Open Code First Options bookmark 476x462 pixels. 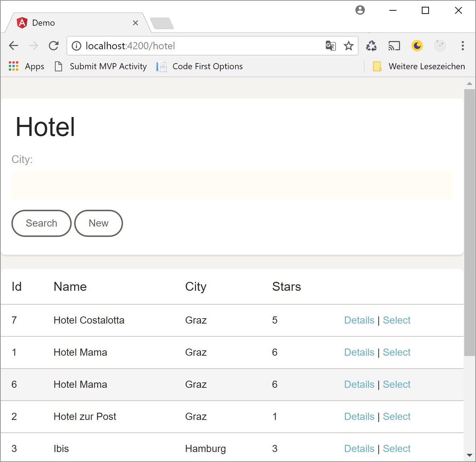[200, 66]
